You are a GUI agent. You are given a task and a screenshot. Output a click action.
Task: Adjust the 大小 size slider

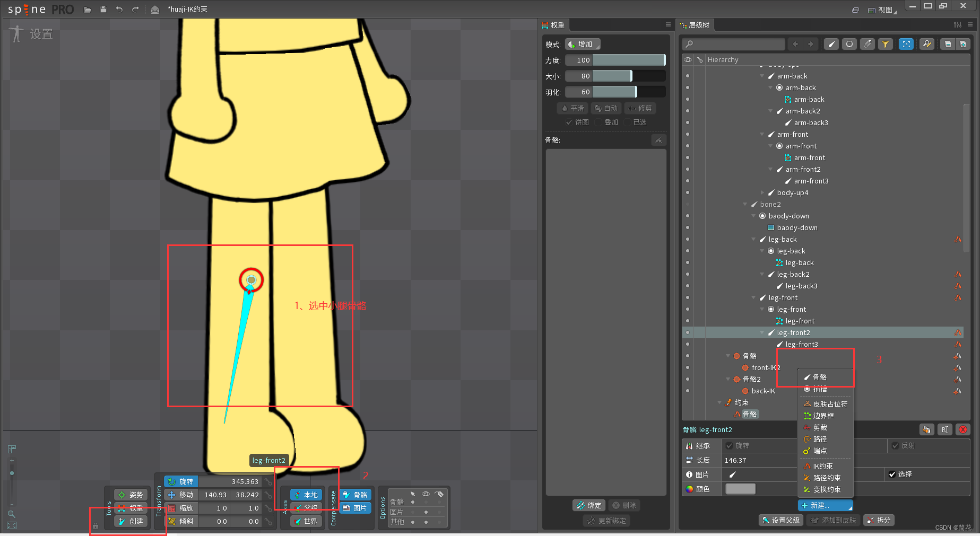(629, 76)
